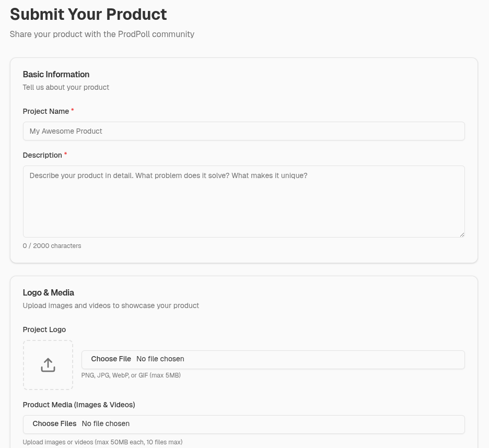Click the textarea resize handle corner
Screen dimensions: 489x448
461,234
